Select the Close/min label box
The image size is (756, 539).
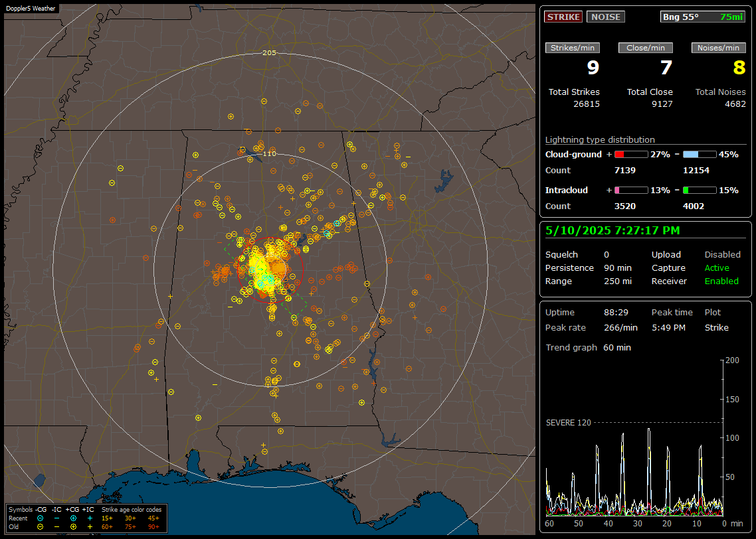coord(646,48)
